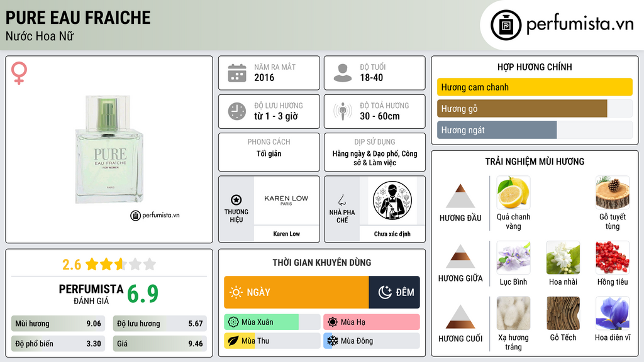Click the 2.6 star rating number
This screenshot has height=362, width=644.
coord(72,265)
